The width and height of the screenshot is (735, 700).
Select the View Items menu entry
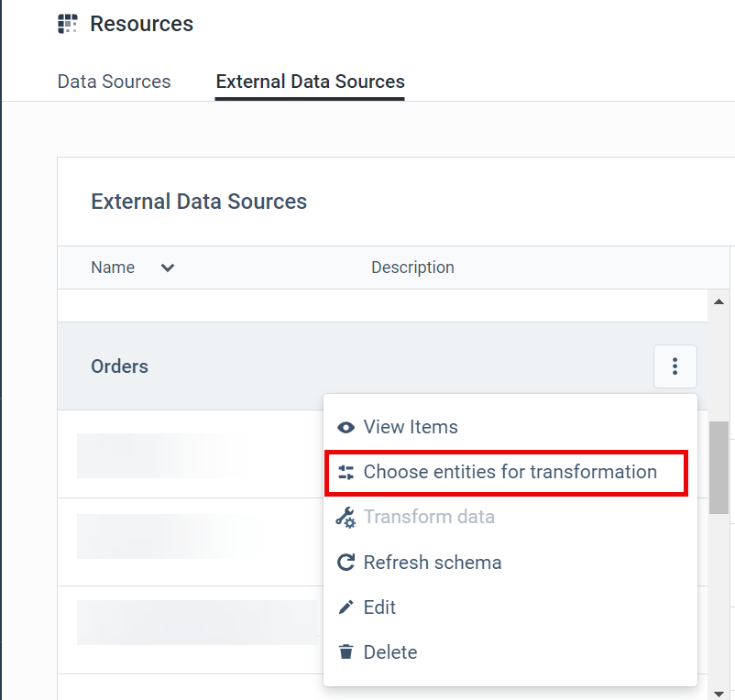tap(411, 427)
